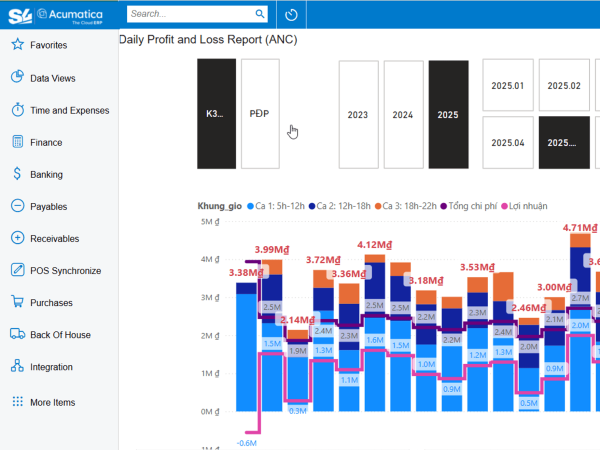Viewport: 600px width, 450px height.
Task: Open Purchases via the shopping cart icon
Action: [18, 302]
